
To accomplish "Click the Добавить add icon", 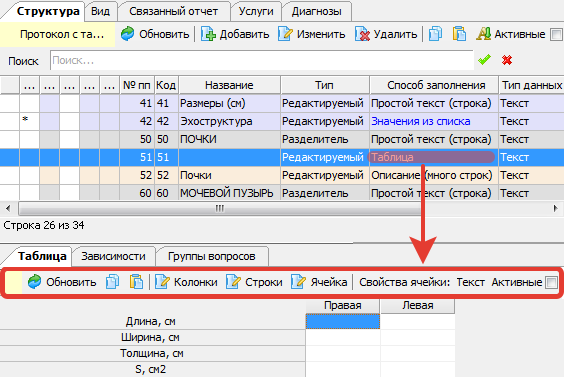I will [208, 34].
